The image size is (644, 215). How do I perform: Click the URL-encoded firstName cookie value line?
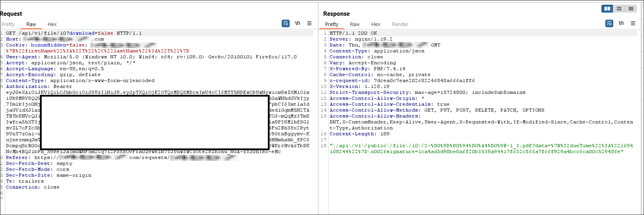coord(97,51)
